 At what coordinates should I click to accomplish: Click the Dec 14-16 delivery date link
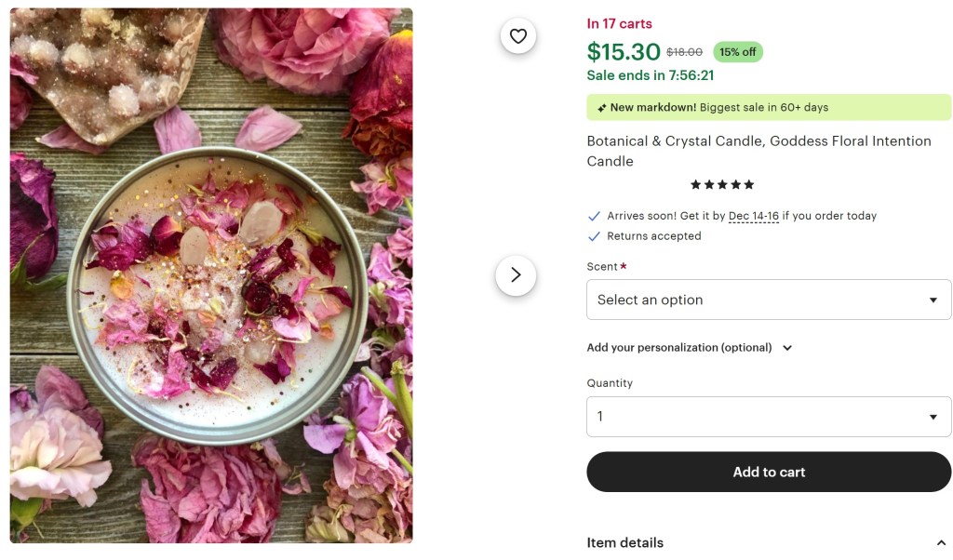click(754, 216)
